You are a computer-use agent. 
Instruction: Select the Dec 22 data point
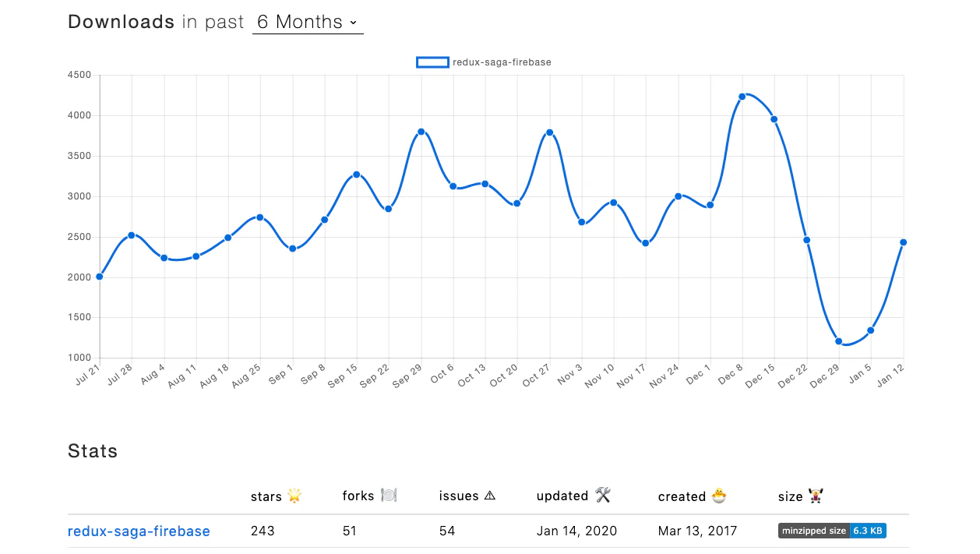(x=807, y=240)
